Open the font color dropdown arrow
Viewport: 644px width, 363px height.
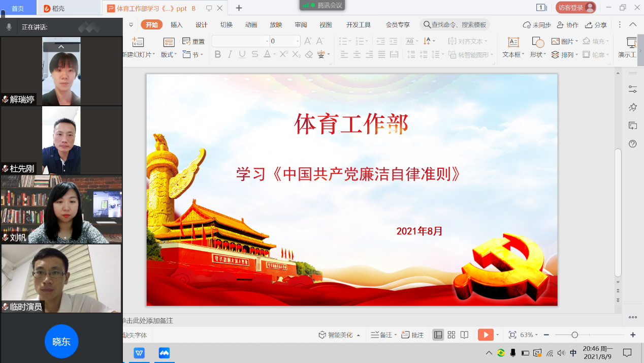coord(274,55)
